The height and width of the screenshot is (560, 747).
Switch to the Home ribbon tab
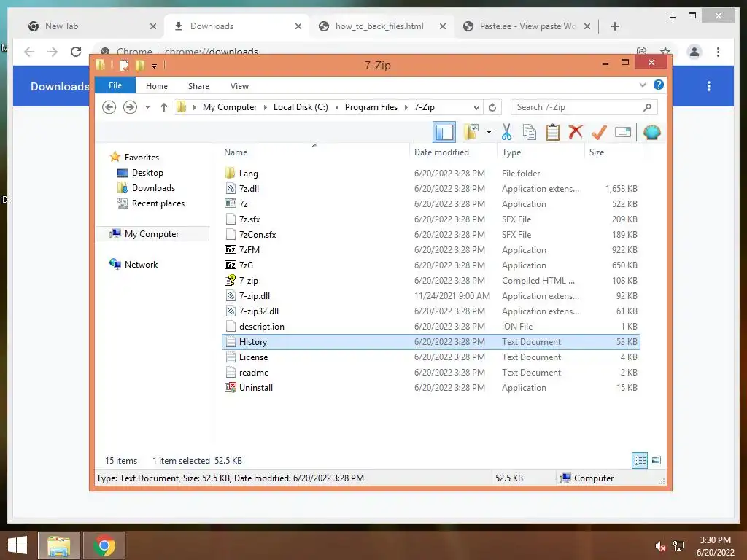(x=157, y=86)
